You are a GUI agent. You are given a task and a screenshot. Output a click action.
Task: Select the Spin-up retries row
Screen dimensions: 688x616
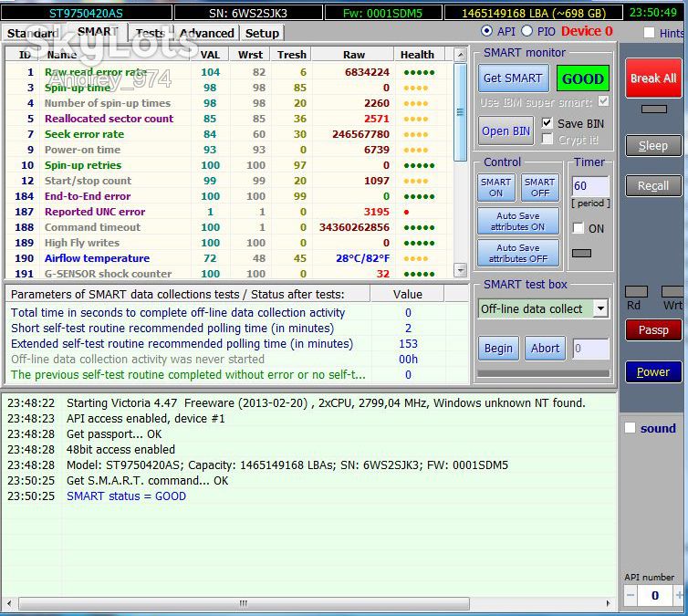(x=229, y=165)
